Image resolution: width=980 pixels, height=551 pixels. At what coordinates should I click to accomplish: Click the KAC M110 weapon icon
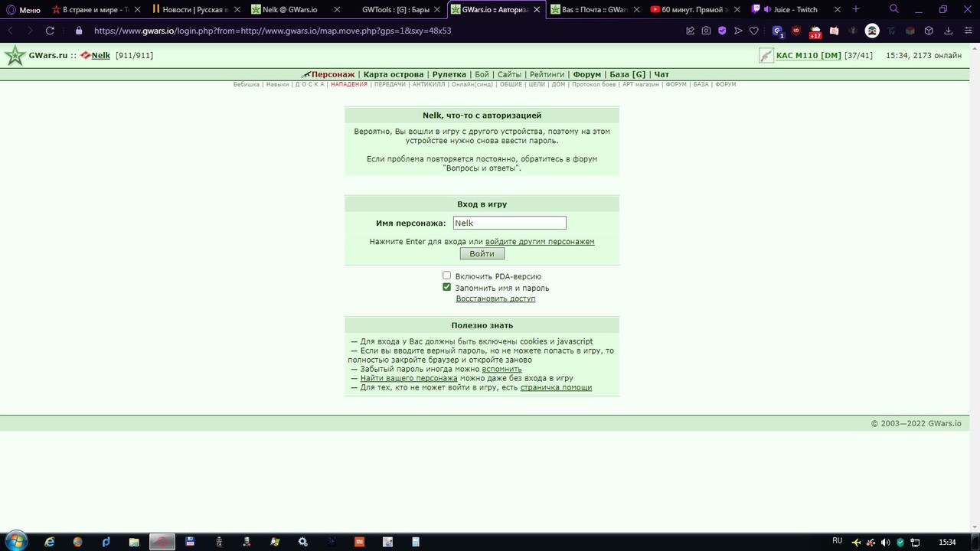tap(766, 55)
